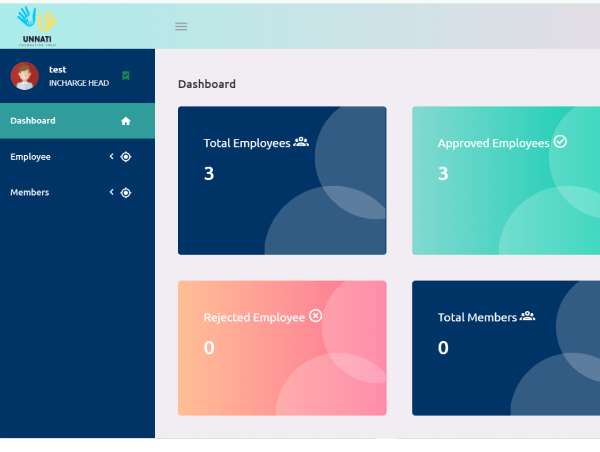600x452 pixels.
Task: Select Members in the sidebar
Action: click(29, 193)
